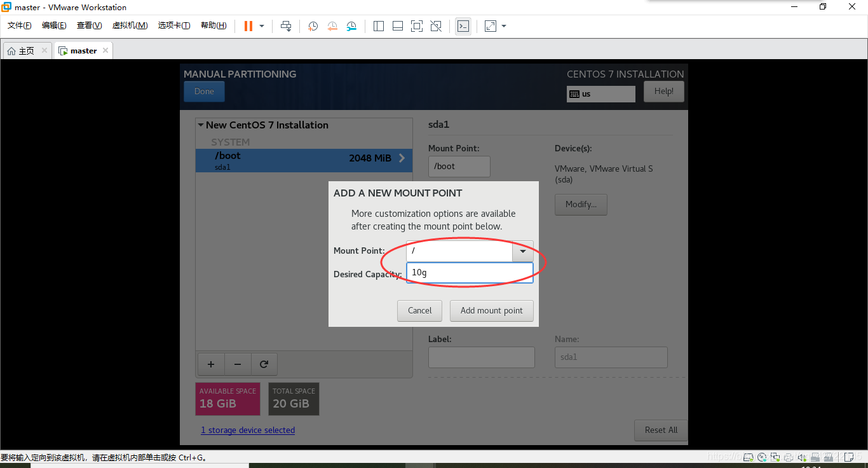Click the us keyboard layout indicator
868x468 pixels.
(x=601, y=94)
